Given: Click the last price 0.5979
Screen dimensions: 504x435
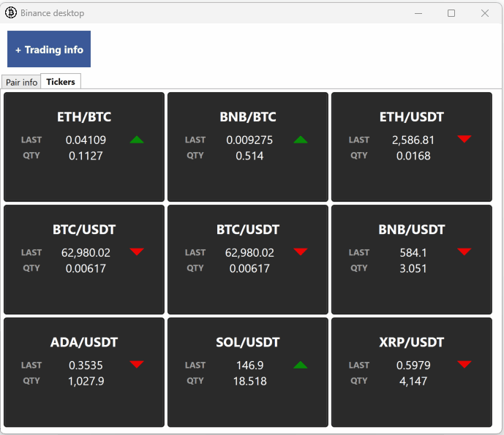Looking at the screenshot, I should point(413,366).
